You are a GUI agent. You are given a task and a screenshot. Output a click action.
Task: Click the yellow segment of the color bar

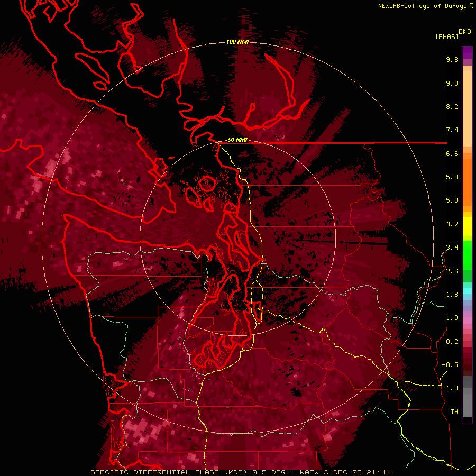(467, 226)
